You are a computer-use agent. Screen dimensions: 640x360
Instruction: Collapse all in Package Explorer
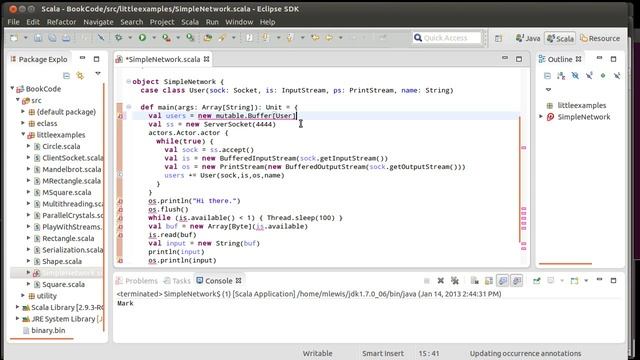pyautogui.click(x=67, y=76)
